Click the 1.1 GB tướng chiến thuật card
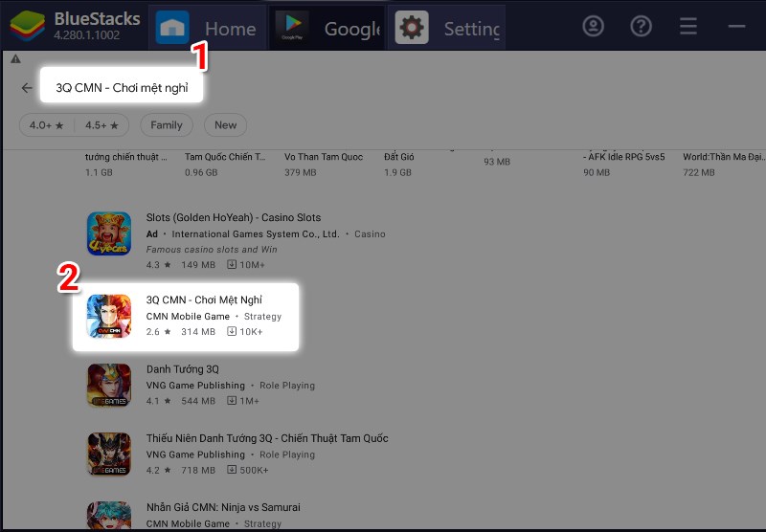766x532 pixels. [x=126, y=165]
